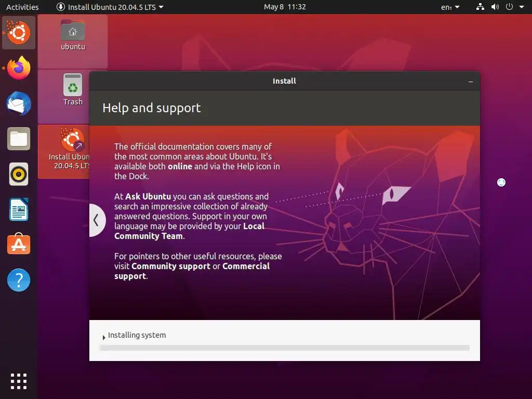Click the power icon in top bar
The image size is (532, 399).
(x=509, y=7)
